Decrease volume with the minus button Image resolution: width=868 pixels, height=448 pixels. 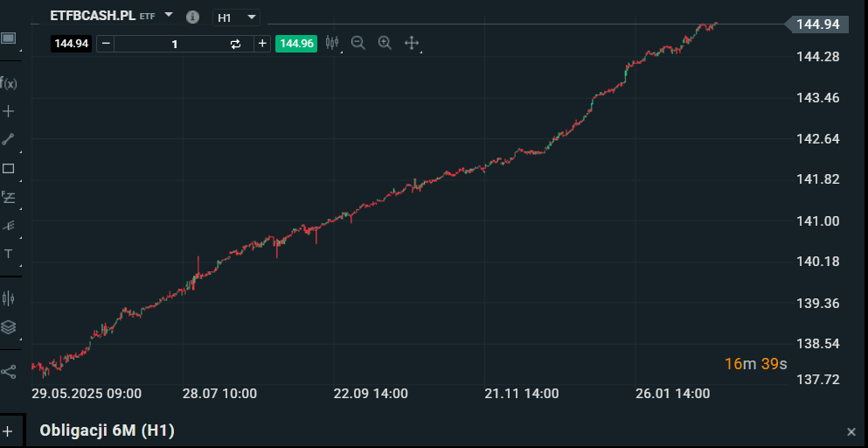click(106, 44)
